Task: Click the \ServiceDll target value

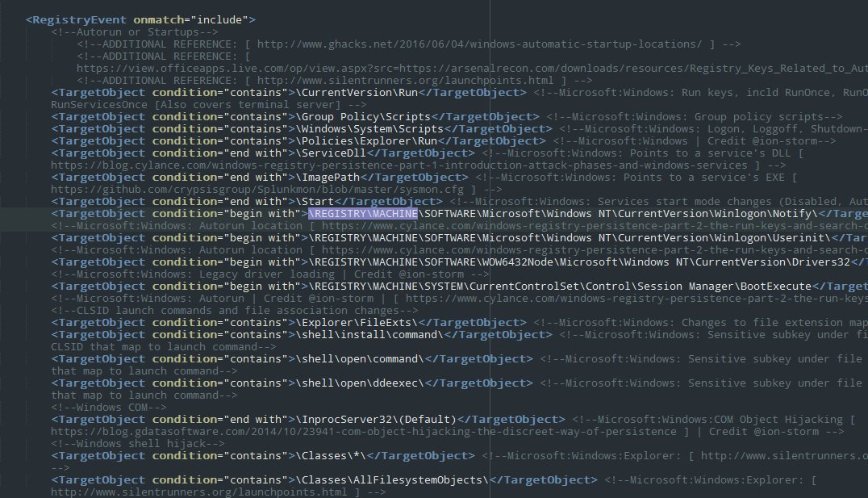Action: tap(331, 153)
